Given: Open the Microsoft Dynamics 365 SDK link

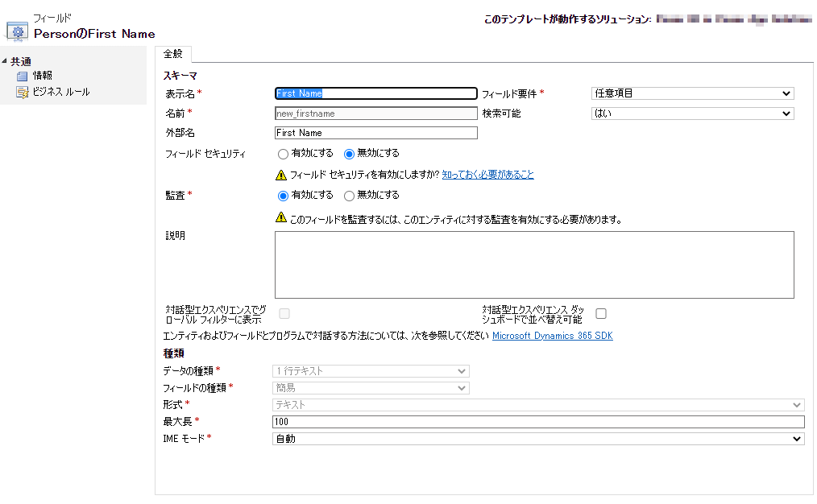Looking at the screenshot, I should point(552,336).
